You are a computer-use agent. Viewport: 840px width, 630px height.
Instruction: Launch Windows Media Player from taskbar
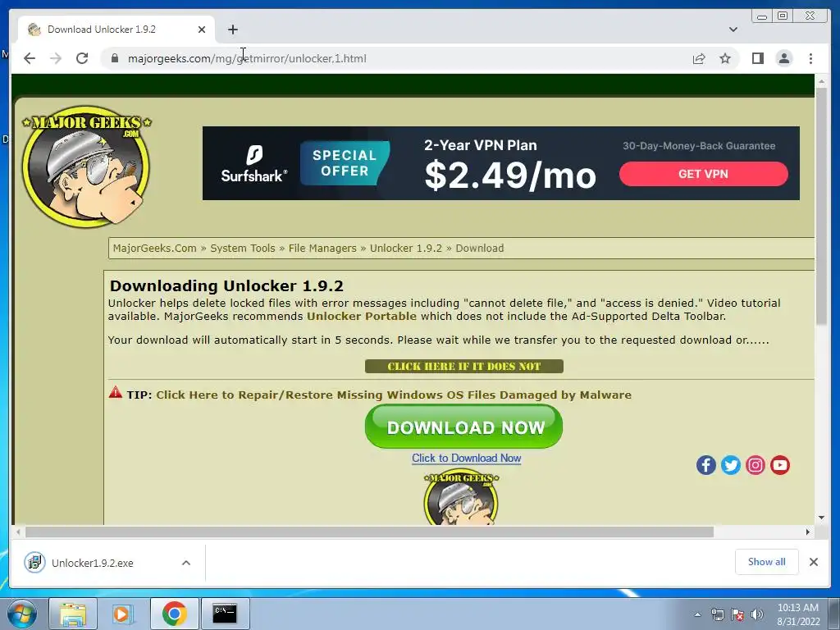pos(123,614)
